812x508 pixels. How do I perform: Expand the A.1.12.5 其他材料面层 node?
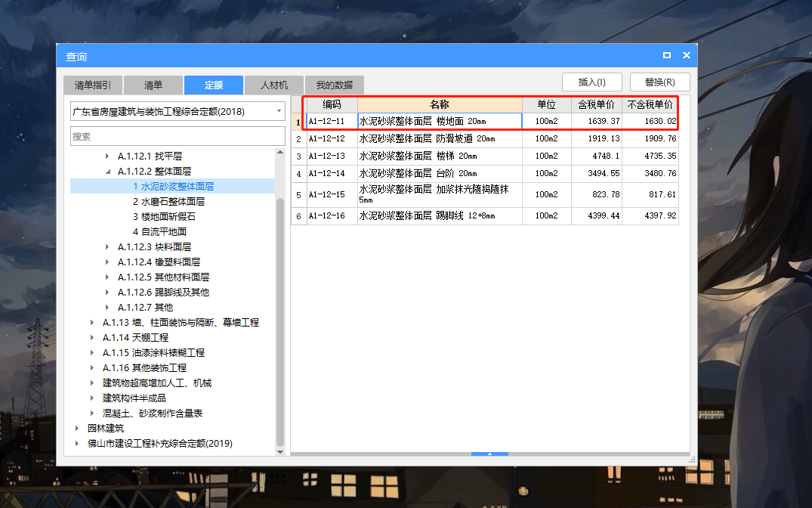click(107, 277)
